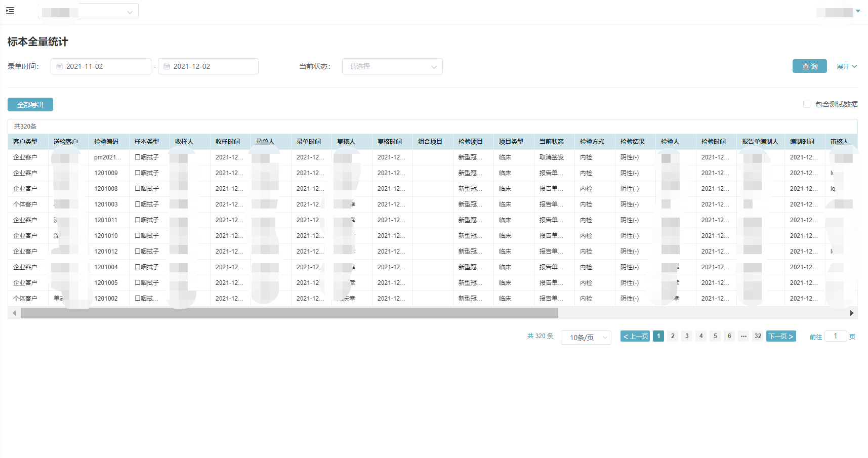Click the page jump number input
The image size is (868, 458).
(835, 336)
